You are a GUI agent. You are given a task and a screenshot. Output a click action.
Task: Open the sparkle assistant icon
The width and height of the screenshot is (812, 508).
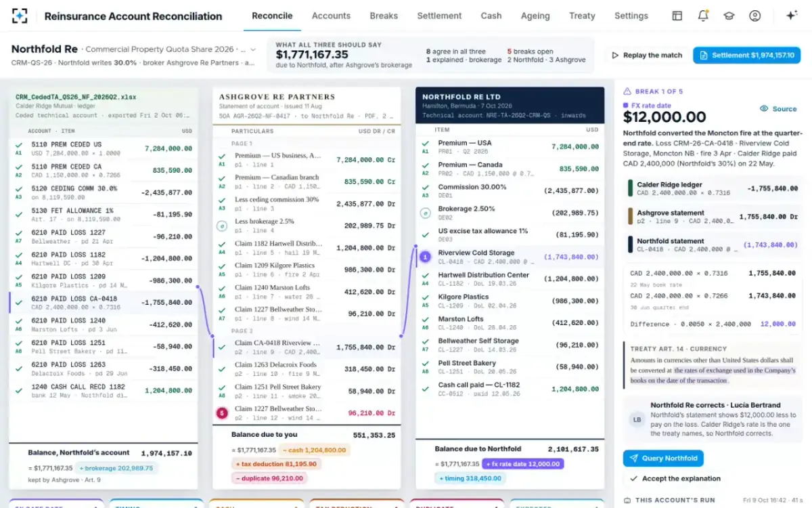pos(792,16)
